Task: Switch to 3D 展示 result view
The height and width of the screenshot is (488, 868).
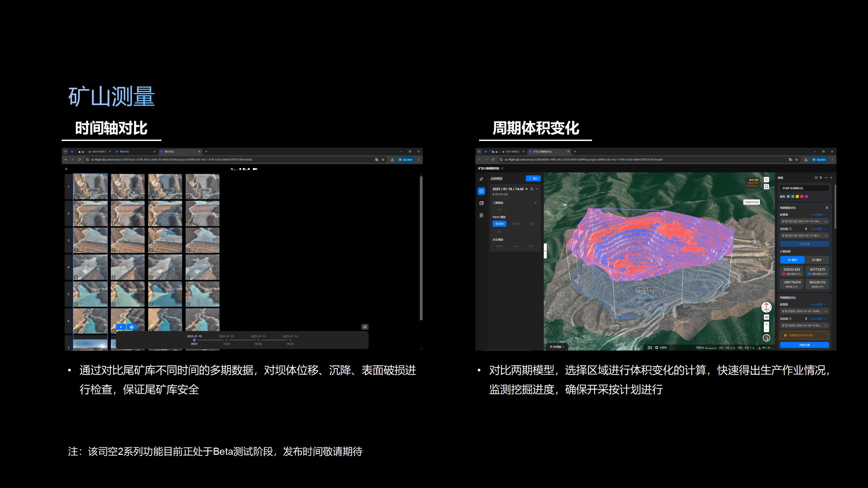Action: tap(792, 260)
